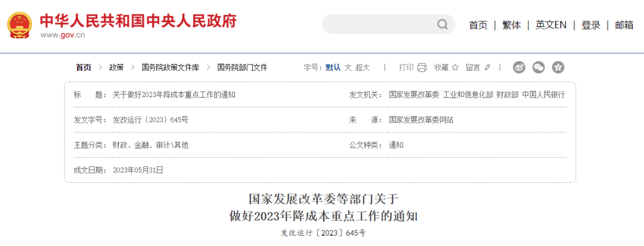Share to Qzone via star icon
This screenshot has width=644, height=246.
(x=558, y=67)
